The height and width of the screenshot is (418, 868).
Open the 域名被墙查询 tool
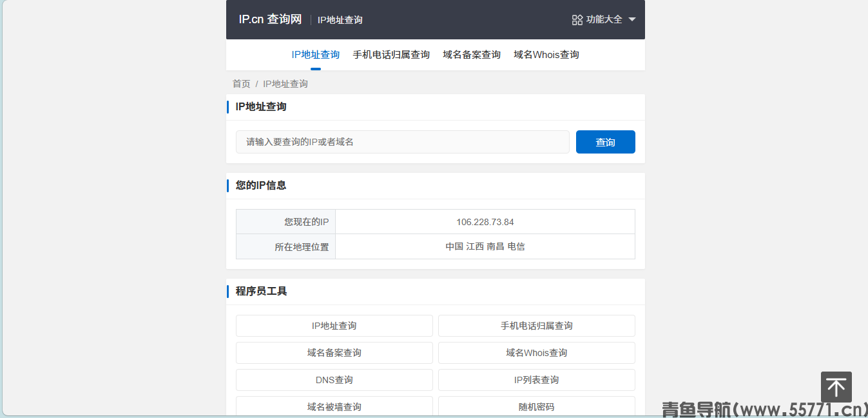[334, 406]
